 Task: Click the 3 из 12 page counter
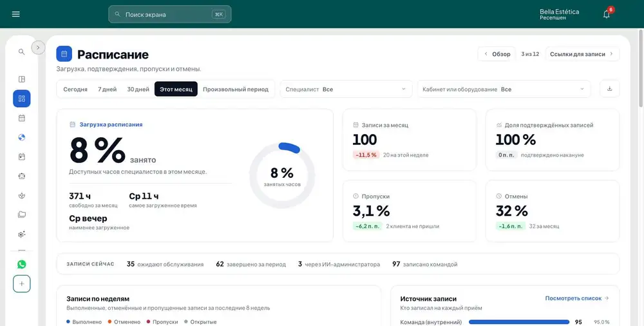coord(530,54)
